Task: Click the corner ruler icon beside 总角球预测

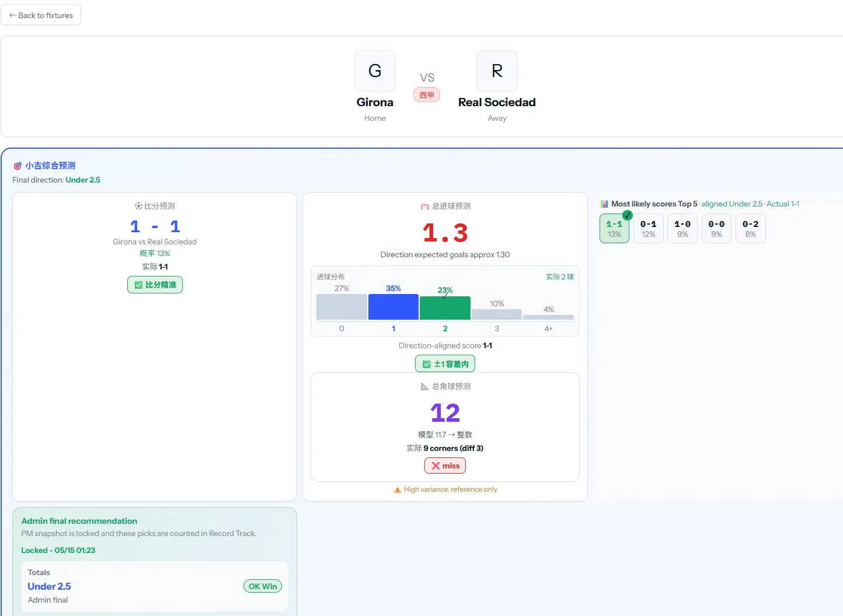Action: (424, 386)
